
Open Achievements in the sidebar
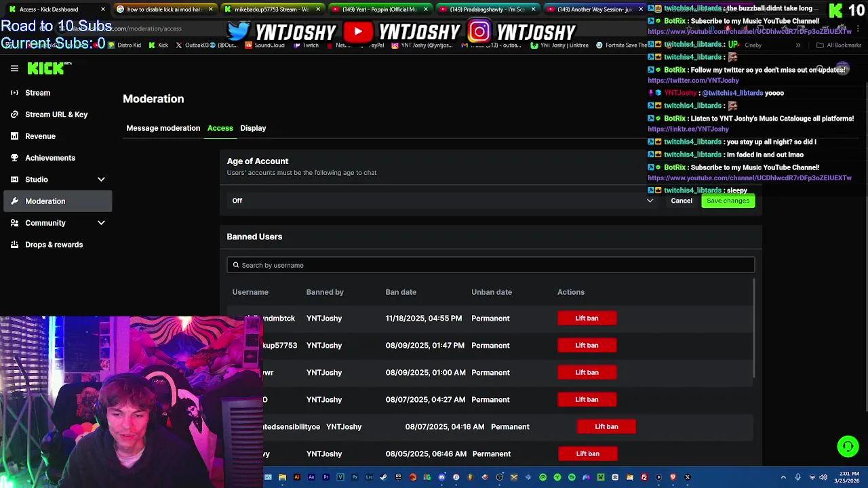coord(58,158)
